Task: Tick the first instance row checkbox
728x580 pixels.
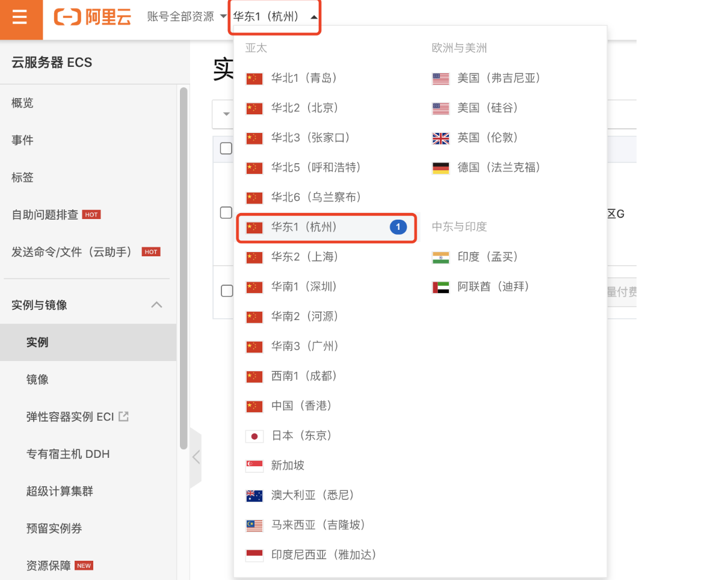Action: point(226,212)
